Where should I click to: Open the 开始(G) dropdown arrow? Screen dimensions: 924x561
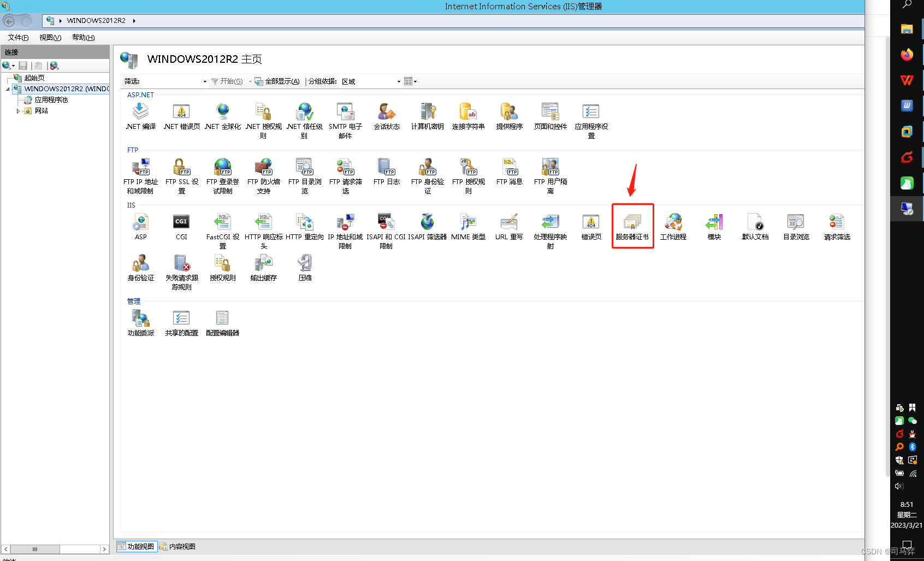click(x=250, y=81)
